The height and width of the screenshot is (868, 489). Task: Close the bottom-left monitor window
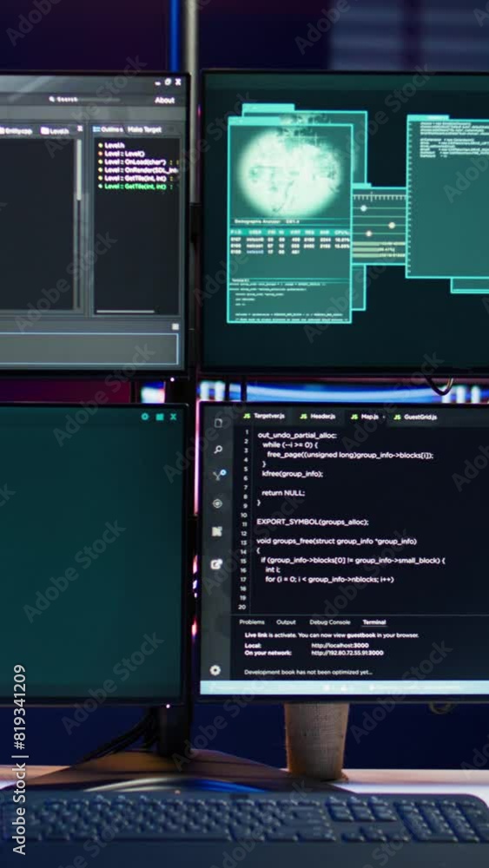coord(174,417)
